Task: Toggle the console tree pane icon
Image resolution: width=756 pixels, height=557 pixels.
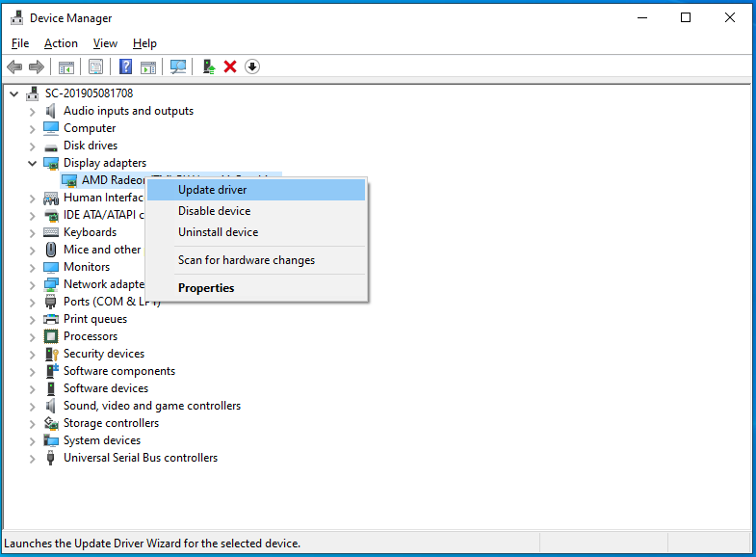Action: (x=66, y=67)
